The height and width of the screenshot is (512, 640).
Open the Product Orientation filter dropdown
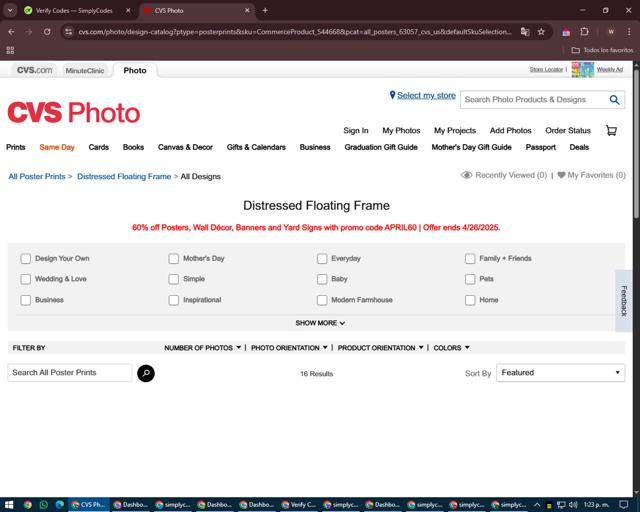(380, 348)
